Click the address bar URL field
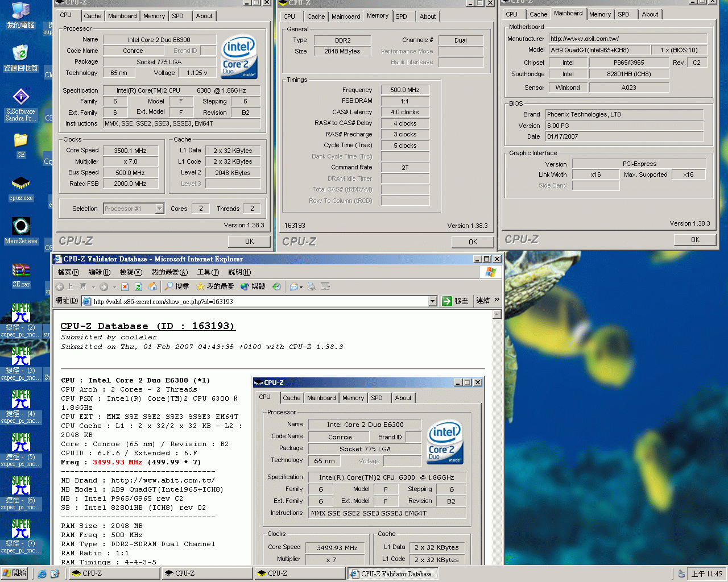The height and width of the screenshot is (582, 728). click(x=259, y=301)
